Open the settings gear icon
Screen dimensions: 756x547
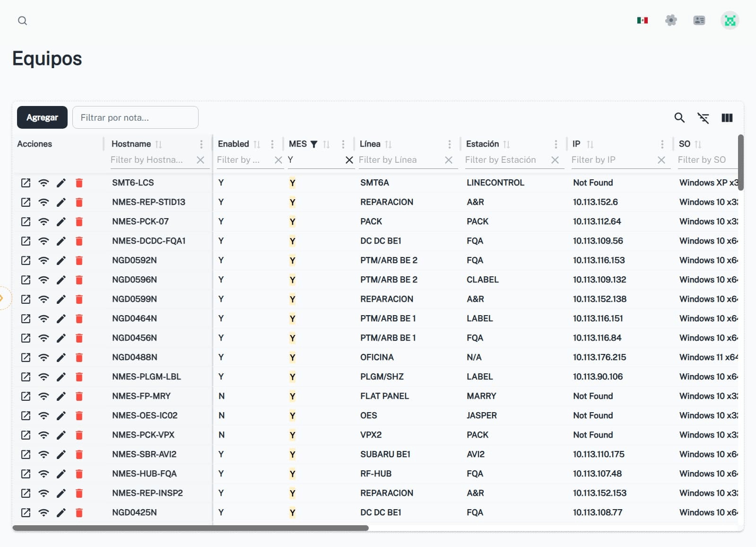pos(670,20)
